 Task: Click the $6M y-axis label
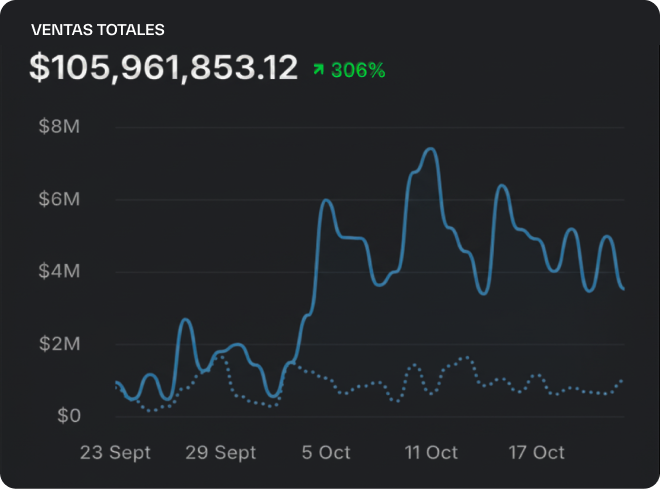pos(59,199)
